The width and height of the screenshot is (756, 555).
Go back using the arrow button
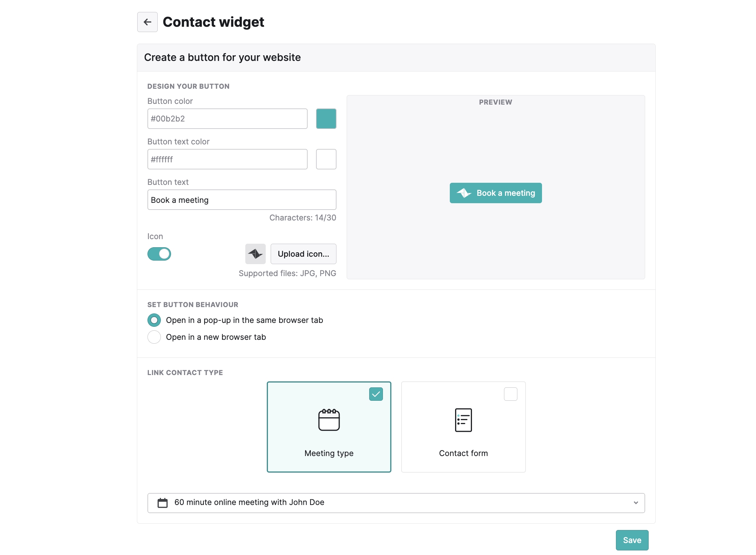tap(147, 22)
